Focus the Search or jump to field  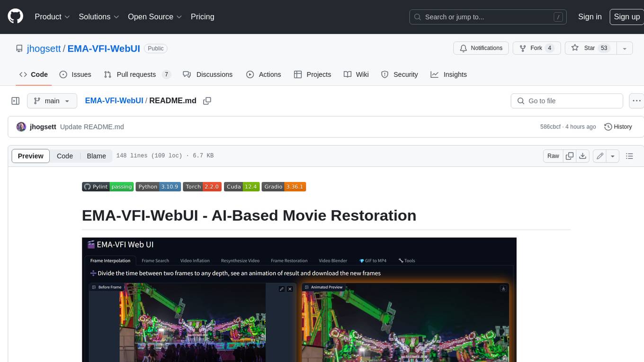(489, 17)
